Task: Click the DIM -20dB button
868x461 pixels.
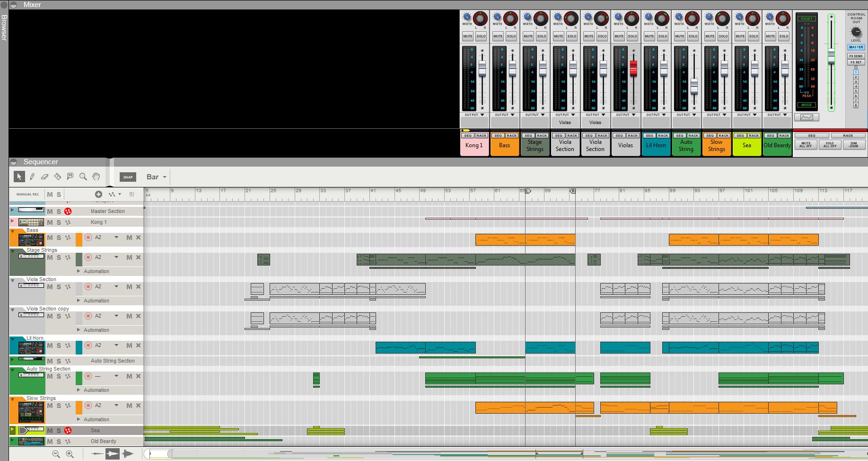Action: [853, 145]
